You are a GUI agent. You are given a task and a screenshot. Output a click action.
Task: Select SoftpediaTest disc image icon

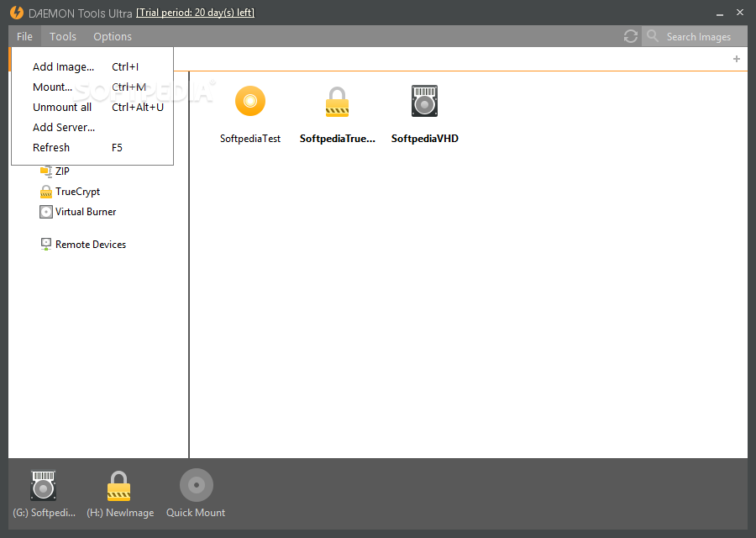(250, 102)
